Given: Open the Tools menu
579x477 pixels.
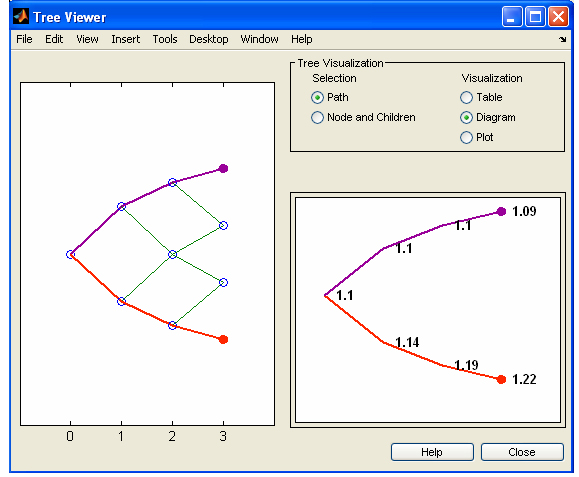Looking at the screenshot, I should pos(165,39).
